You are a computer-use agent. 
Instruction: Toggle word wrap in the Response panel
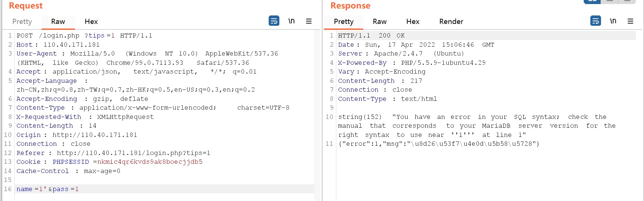click(x=595, y=21)
